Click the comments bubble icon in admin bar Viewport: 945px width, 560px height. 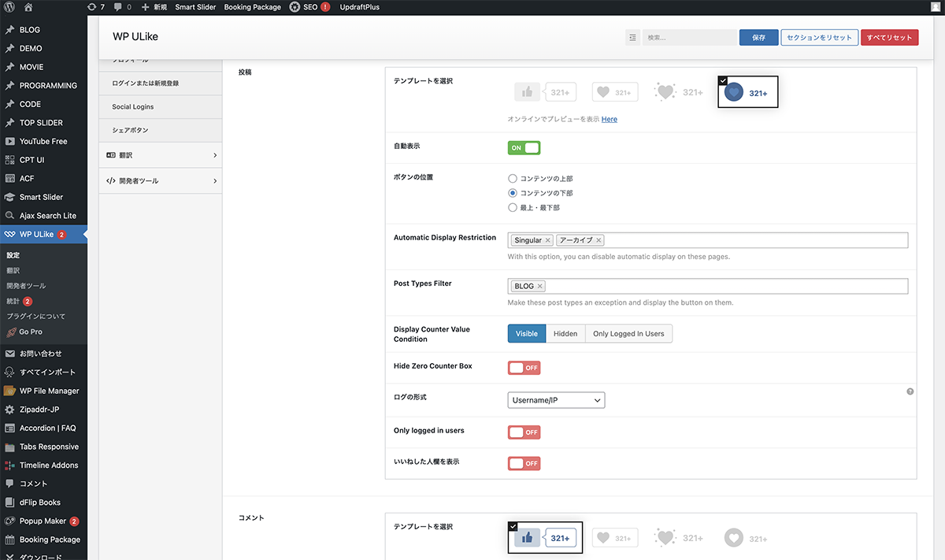(x=118, y=7)
